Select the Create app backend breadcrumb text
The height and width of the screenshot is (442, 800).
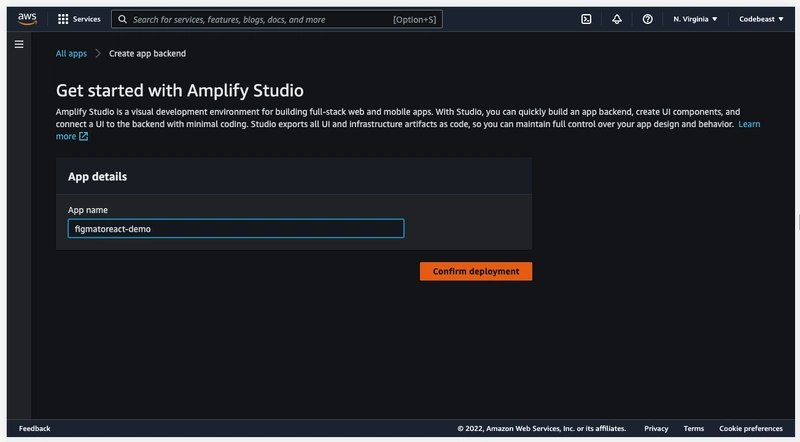click(147, 54)
